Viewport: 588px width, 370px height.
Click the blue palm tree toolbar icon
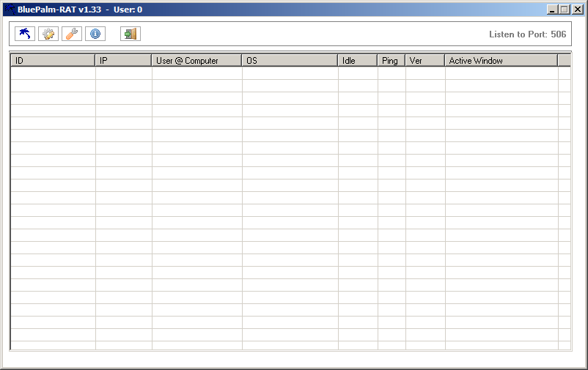[x=26, y=34]
